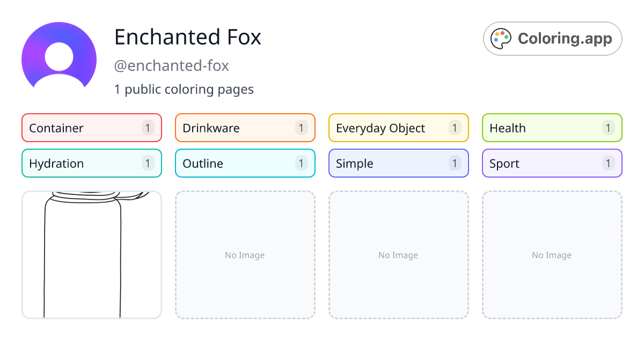Select the Container category tag
Viewport: 644px width, 338px height.
pos(91,128)
